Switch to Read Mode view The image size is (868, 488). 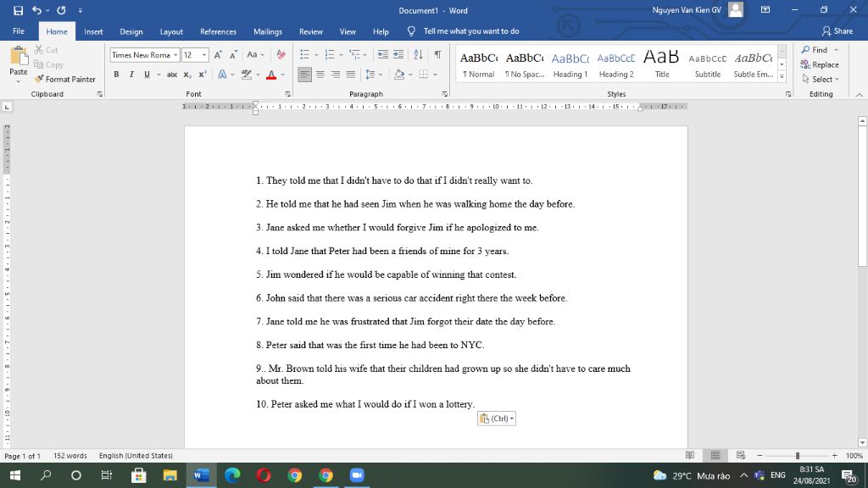(690, 455)
